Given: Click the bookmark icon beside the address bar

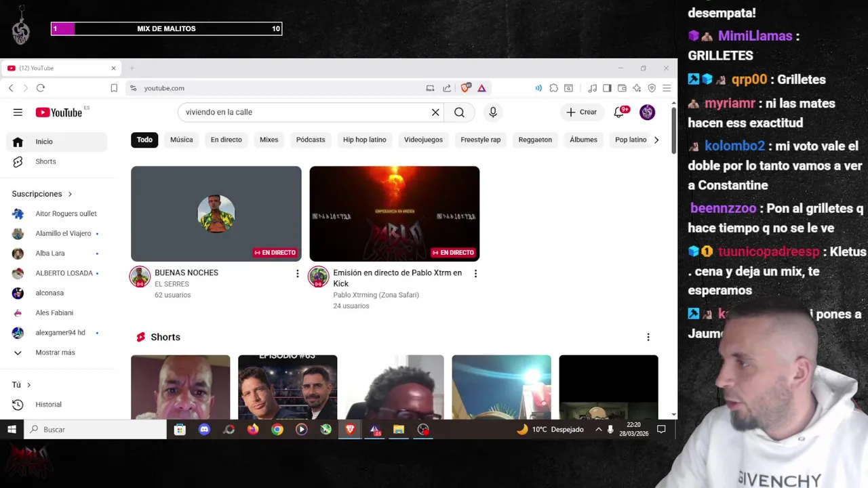Looking at the screenshot, I should [114, 88].
